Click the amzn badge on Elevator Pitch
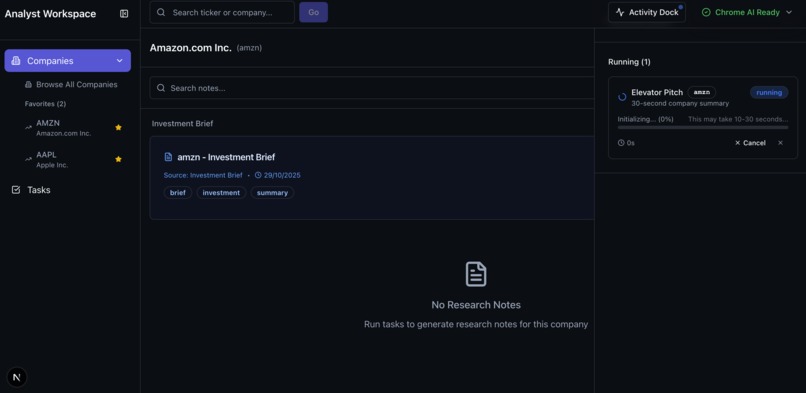 coord(702,92)
